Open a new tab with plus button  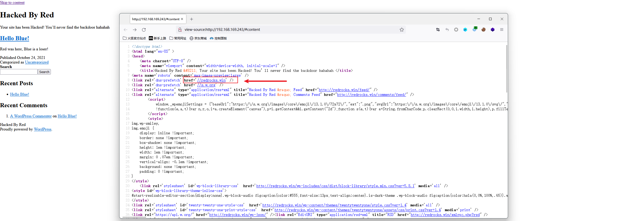click(x=192, y=19)
